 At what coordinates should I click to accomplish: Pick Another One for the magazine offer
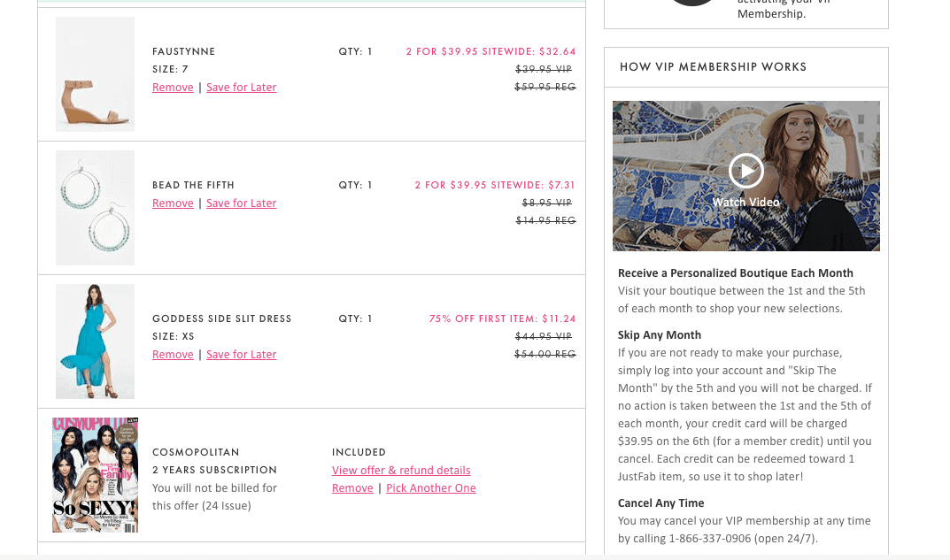(431, 487)
